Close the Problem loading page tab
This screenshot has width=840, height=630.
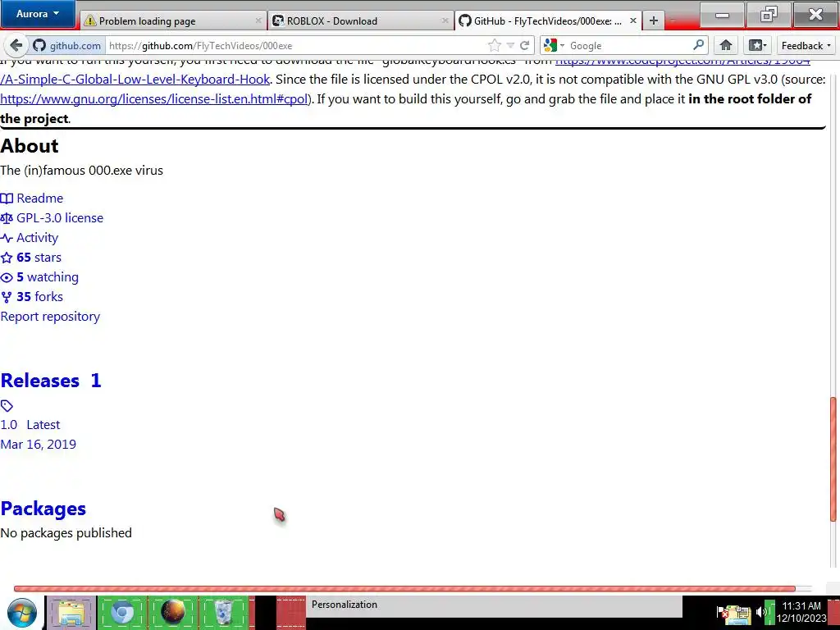[x=258, y=21]
